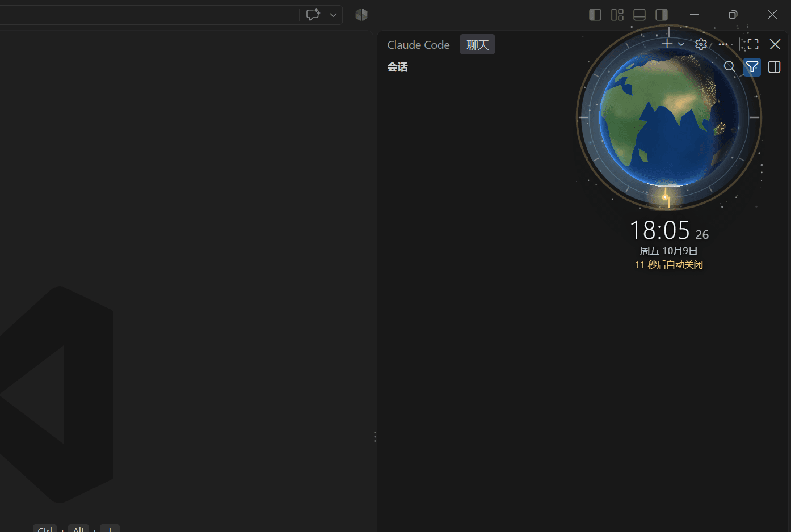
Task: Click the 18:05 time display
Action: tap(660, 230)
